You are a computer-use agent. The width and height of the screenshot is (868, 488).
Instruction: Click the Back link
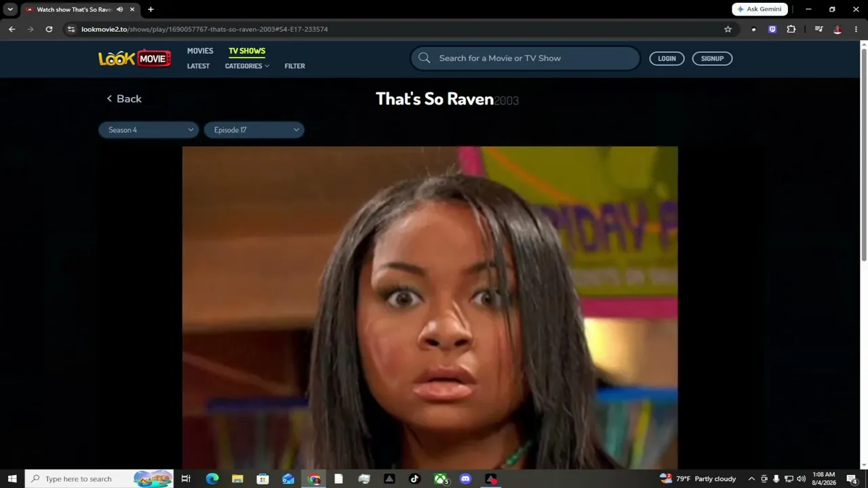(124, 99)
